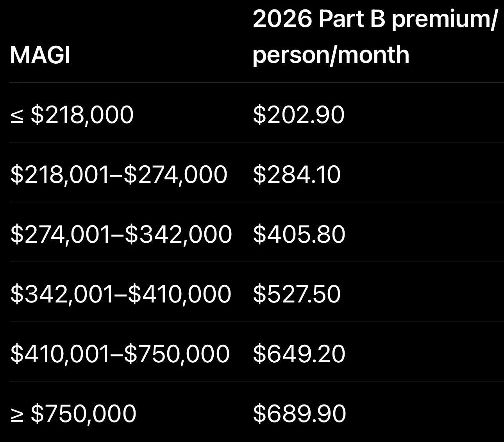Viewport: 504px width, 442px height.
Task: Select the $410,001–$750,000 bracket cell
Action: tap(120, 354)
